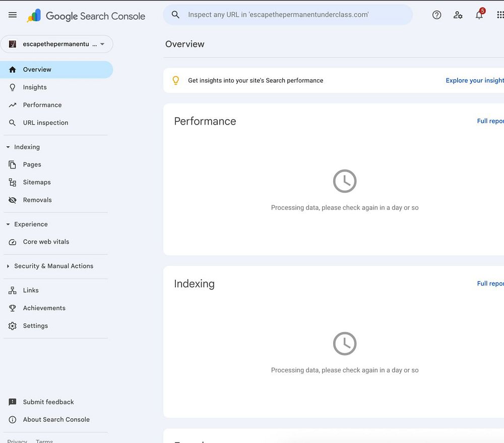Open the notifications bell icon

pyautogui.click(x=479, y=15)
